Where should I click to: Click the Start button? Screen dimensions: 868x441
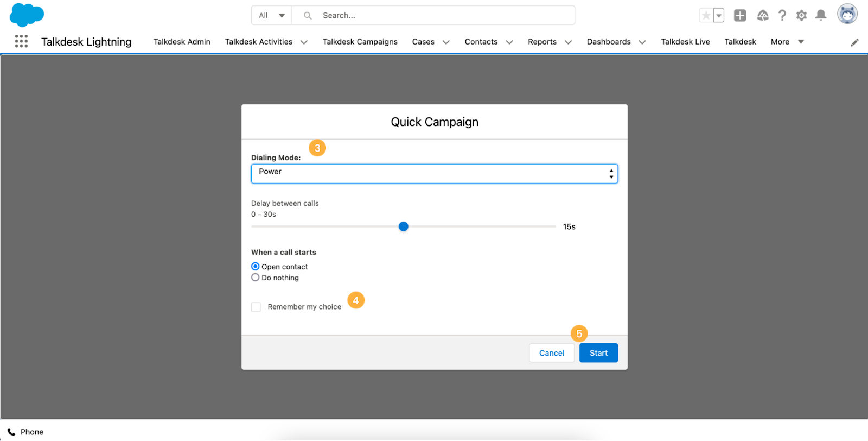[598, 353]
